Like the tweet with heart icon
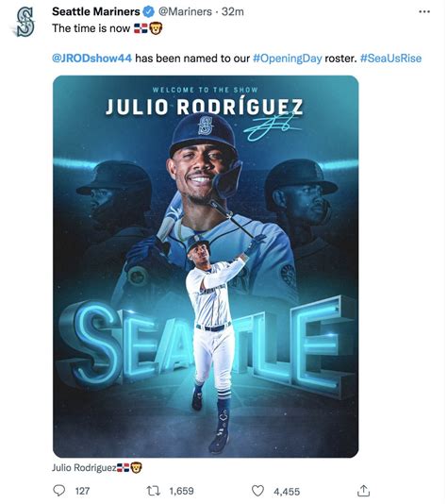The height and width of the screenshot is (504, 447). [257, 491]
